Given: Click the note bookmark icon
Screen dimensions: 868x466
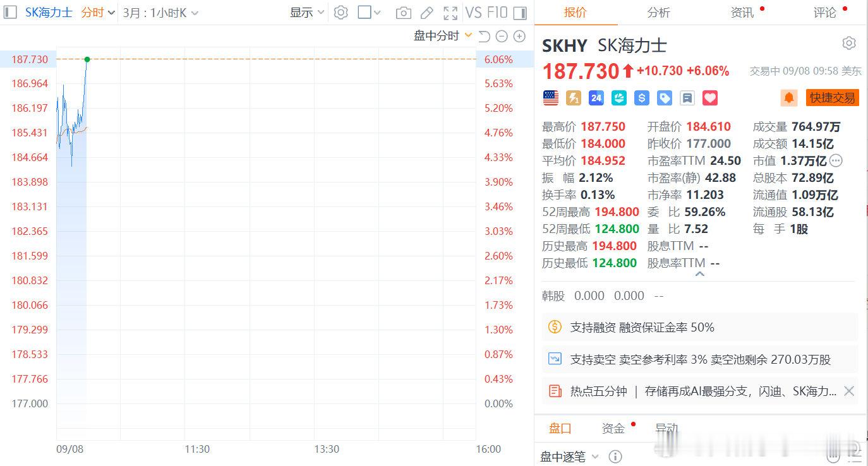Looking at the screenshot, I should coord(687,98).
